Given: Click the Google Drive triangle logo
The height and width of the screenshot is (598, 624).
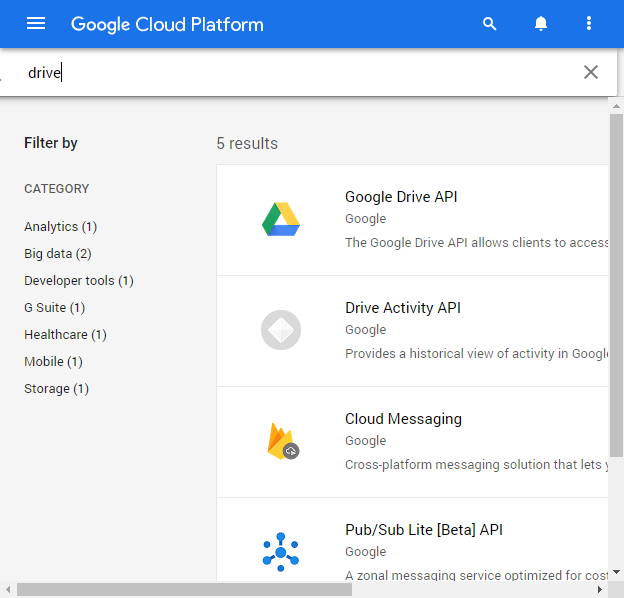Looking at the screenshot, I should pyautogui.click(x=281, y=219).
